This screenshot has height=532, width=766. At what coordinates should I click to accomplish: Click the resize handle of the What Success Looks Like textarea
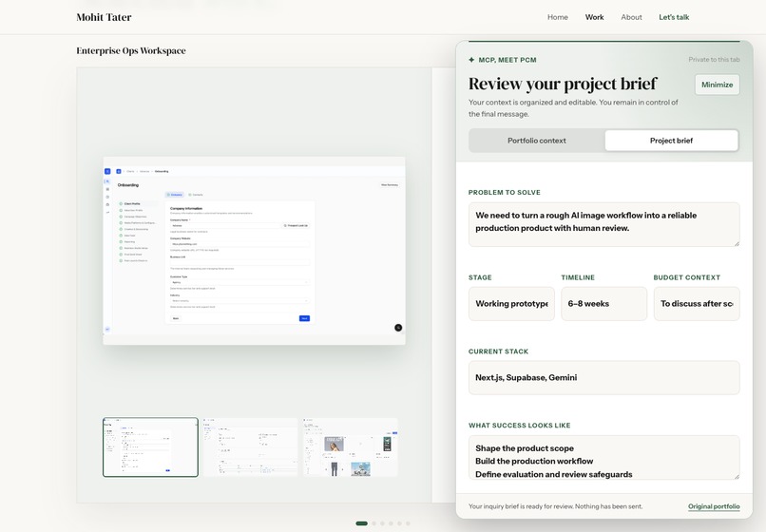(737, 476)
